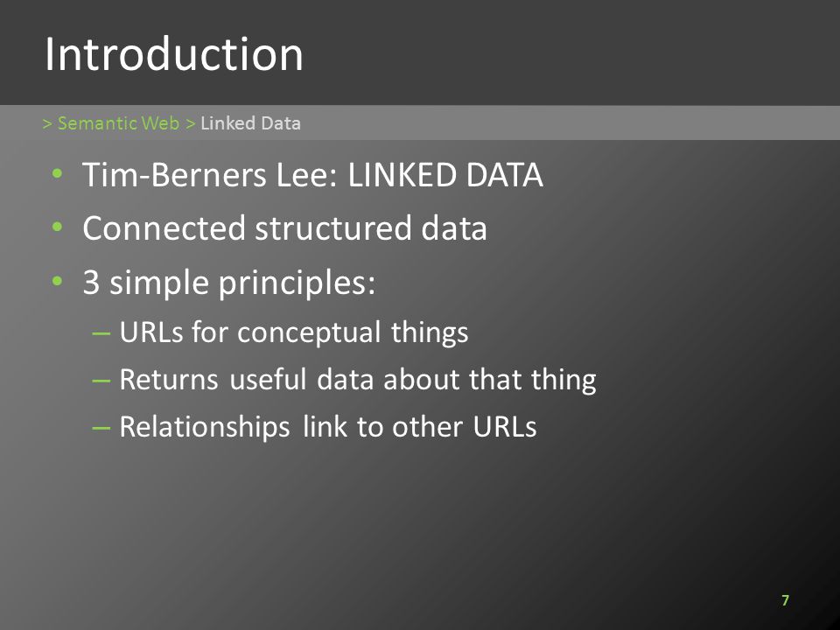The image size is (840, 630).
Task: Select Returns useful data about that thing
Action: pyautogui.click(x=358, y=379)
